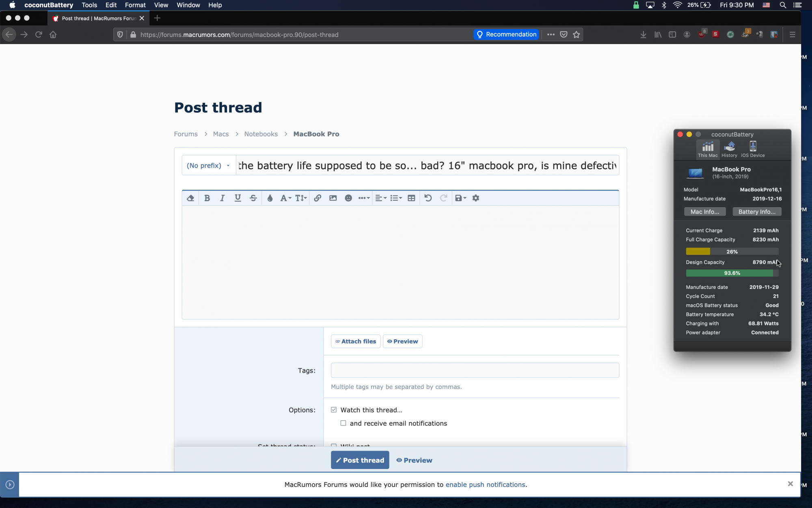The height and width of the screenshot is (508, 812).
Task: Open the MacBook Pro breadcrumb link
Action: coord(316,134)
